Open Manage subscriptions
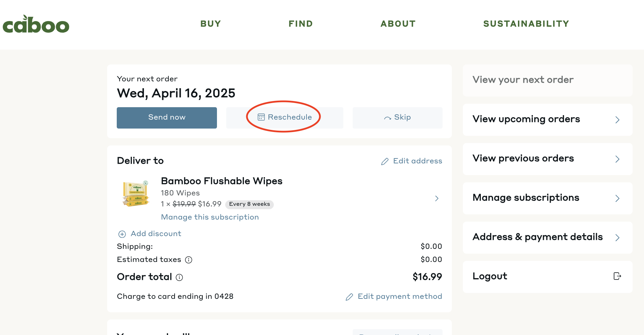The image size is (644, 335). [x=548, y=198]
